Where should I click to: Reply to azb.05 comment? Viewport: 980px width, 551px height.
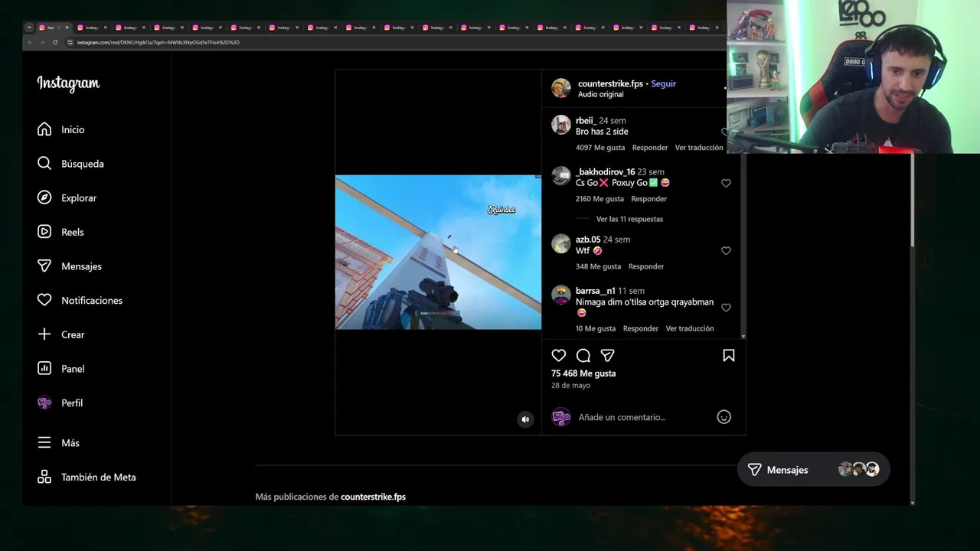[x=646, y=266]
